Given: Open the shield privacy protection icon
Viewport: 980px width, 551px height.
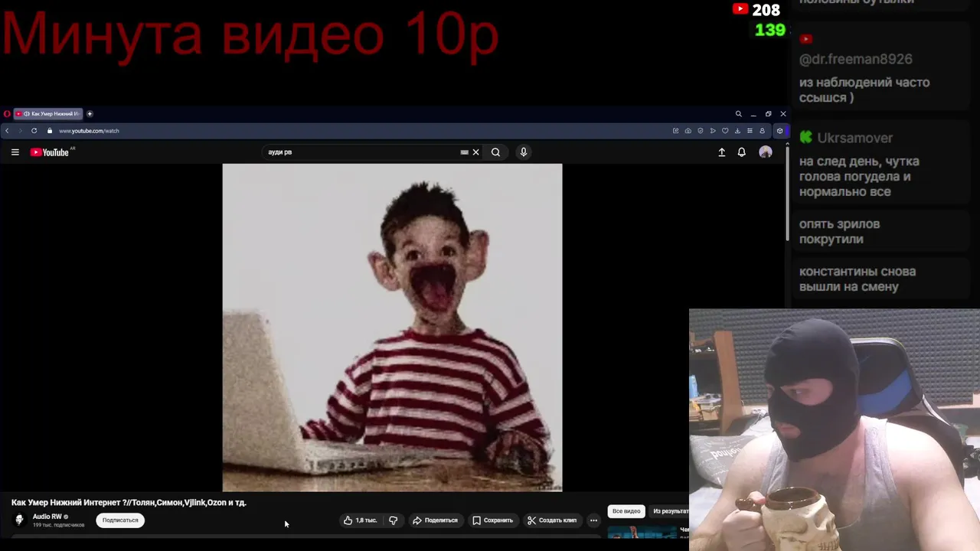Looking at the screenshot, I should pyautogui.click(x=701, y=131).
